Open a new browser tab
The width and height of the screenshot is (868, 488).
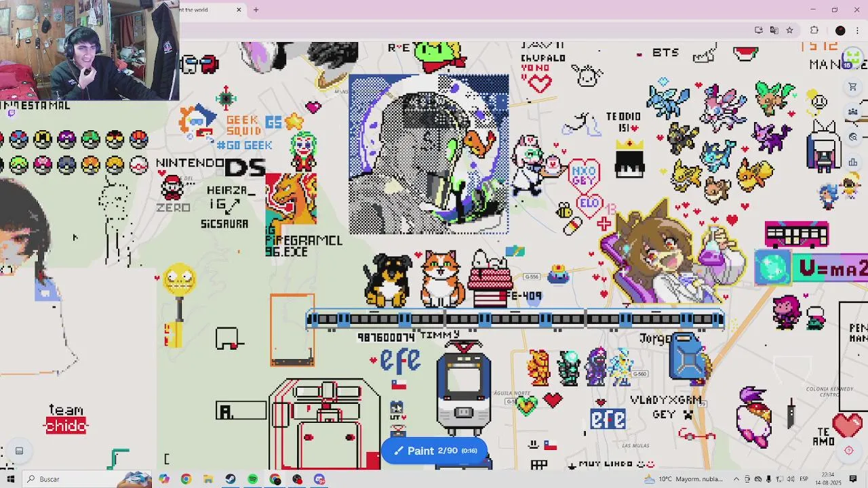pyautogui.click(x=256, y=9)
